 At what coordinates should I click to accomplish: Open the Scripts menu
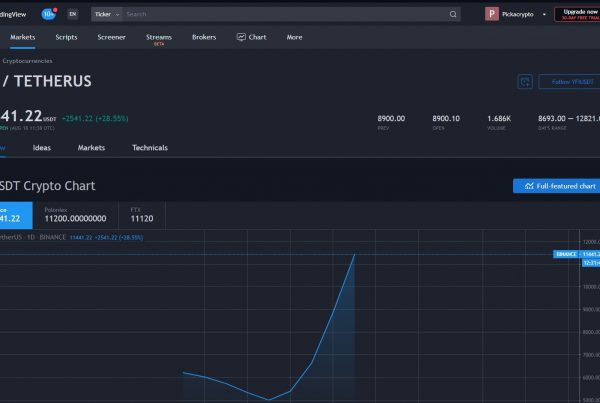pyautogui.click(x=66, y=37)
